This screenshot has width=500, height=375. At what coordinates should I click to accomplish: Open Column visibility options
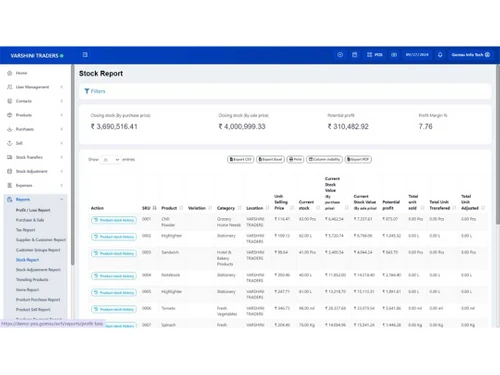[324, 159]
